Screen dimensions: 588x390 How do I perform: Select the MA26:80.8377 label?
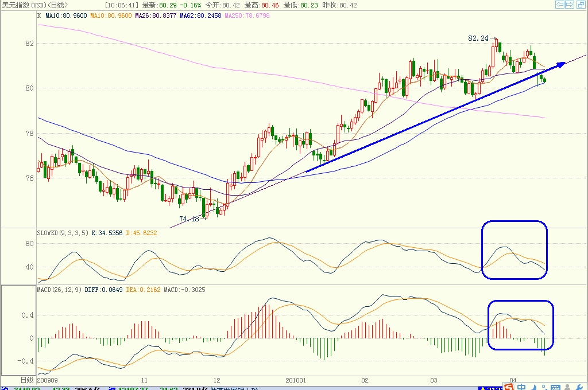point(156,15)
